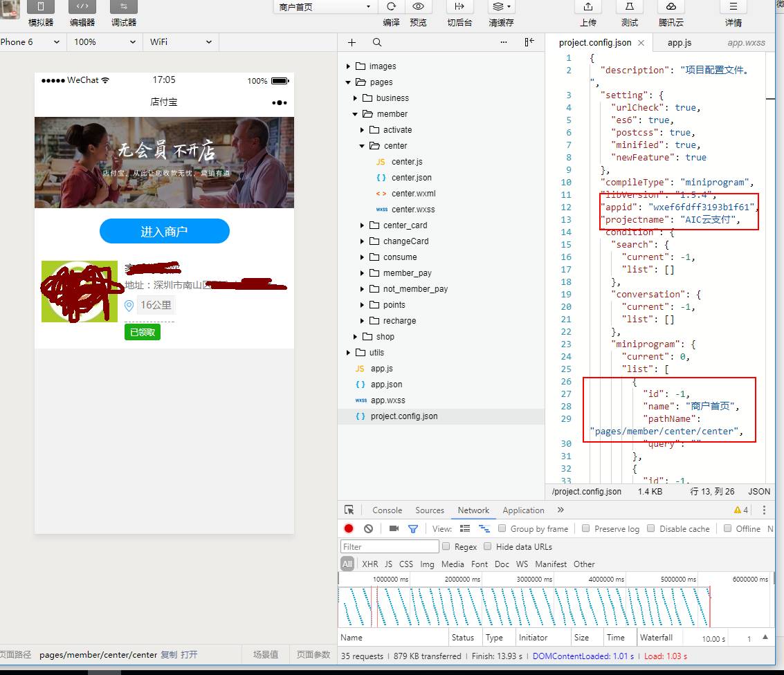Screen dimensions: 784x675
Task: Tick the Hide data URLs checkbox
Action: pos(488,546)
